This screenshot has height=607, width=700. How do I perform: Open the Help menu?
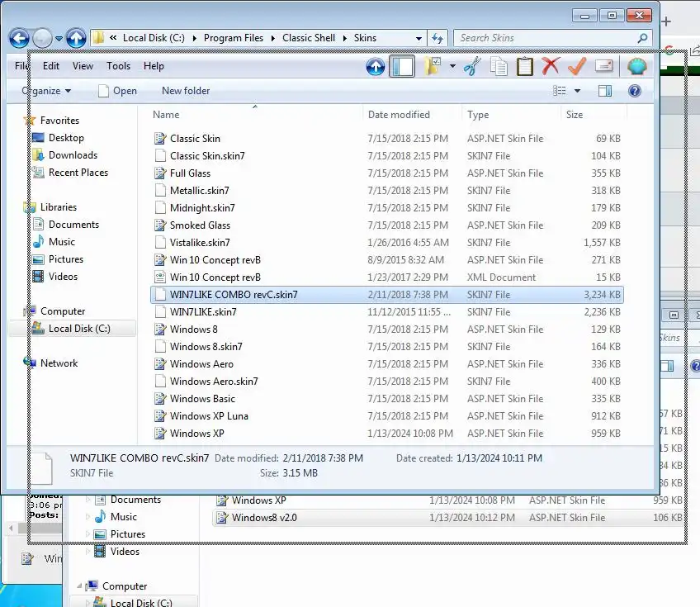pyautogui.click(x=154, y=66)
